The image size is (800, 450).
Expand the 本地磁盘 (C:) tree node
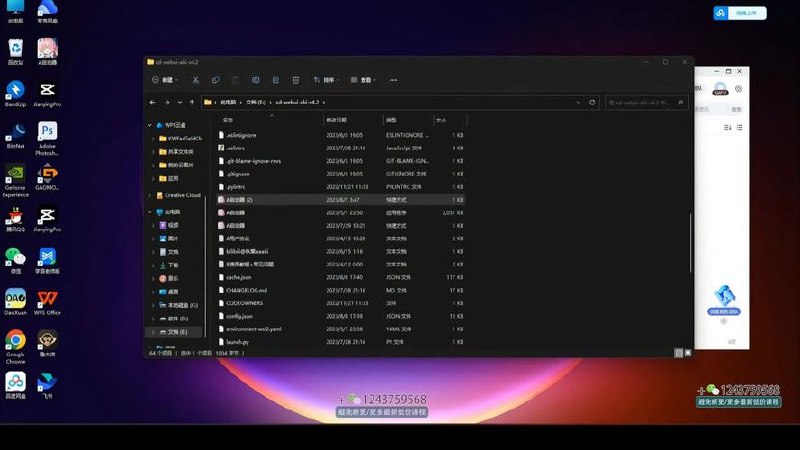click(154, 305)
